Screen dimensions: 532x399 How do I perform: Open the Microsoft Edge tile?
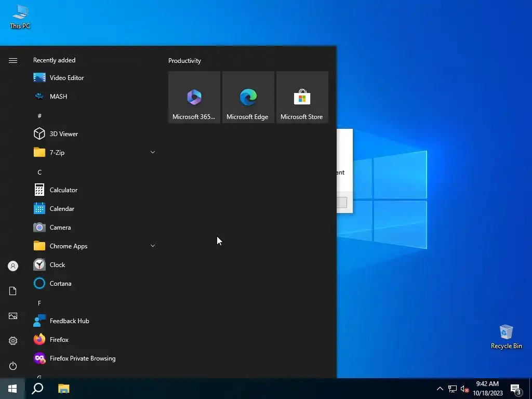coord(248,97)
